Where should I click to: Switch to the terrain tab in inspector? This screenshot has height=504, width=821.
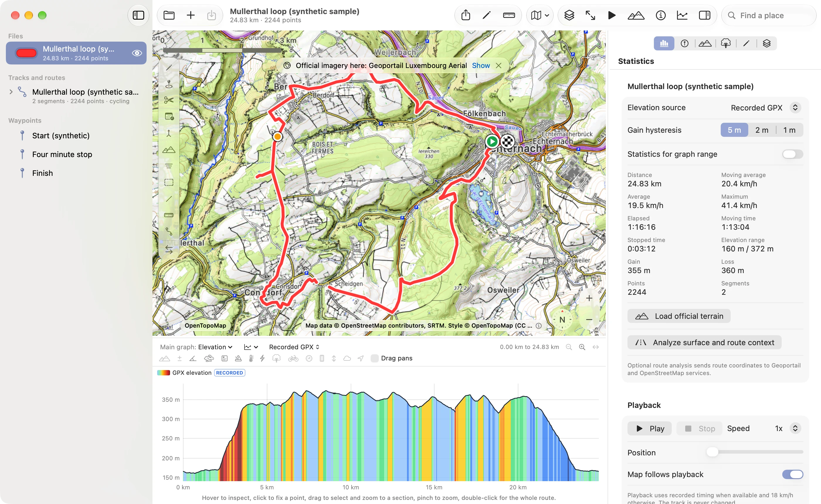coord(705,43)
